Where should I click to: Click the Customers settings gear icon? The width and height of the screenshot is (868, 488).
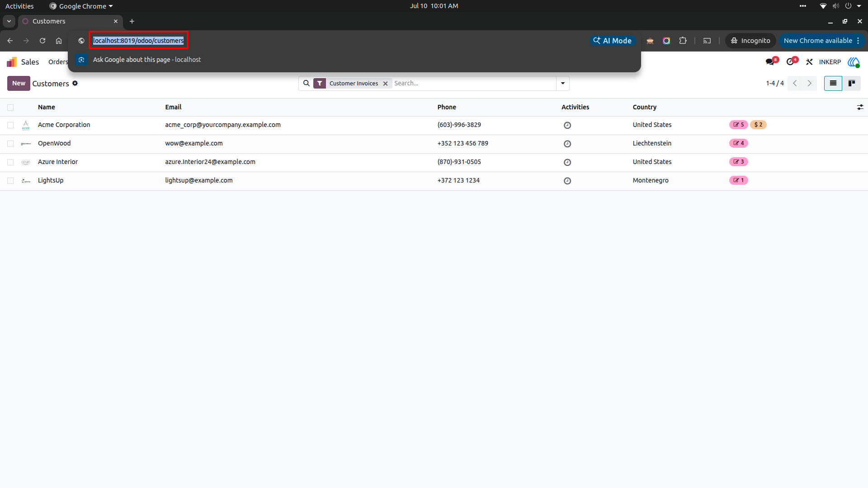(75, 83)
